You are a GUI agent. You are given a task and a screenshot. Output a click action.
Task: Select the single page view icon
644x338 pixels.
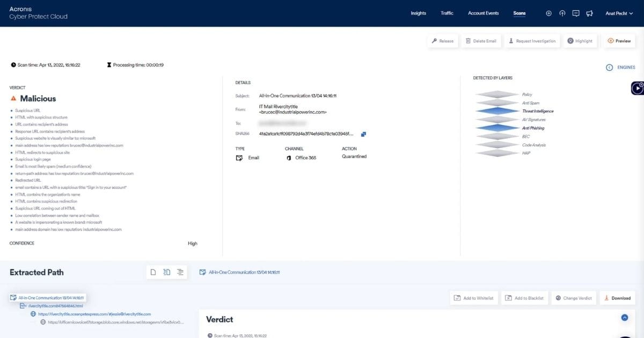(x=153, y=273)
